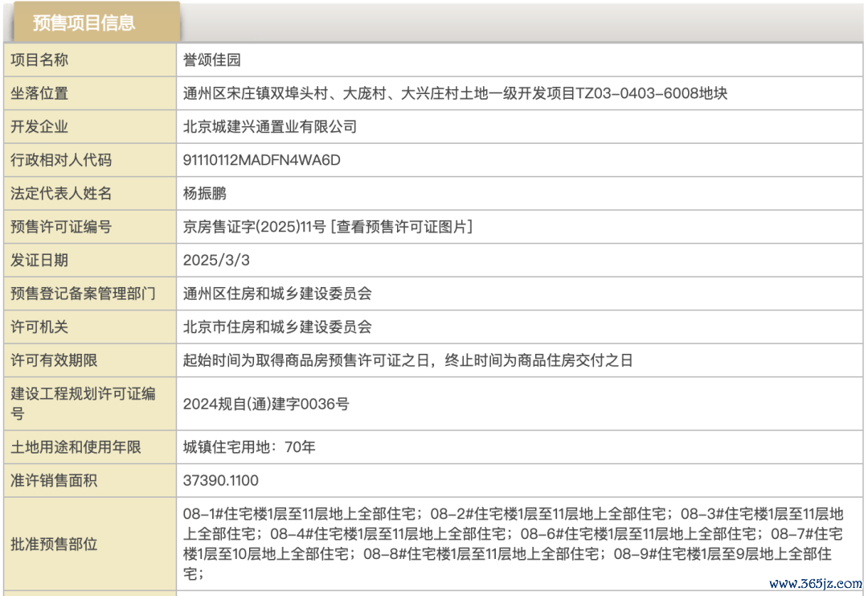Viewport: 868px width, 596px height.
Task: Click 2024规自(通)建字0036号 value
Action: 266,404
